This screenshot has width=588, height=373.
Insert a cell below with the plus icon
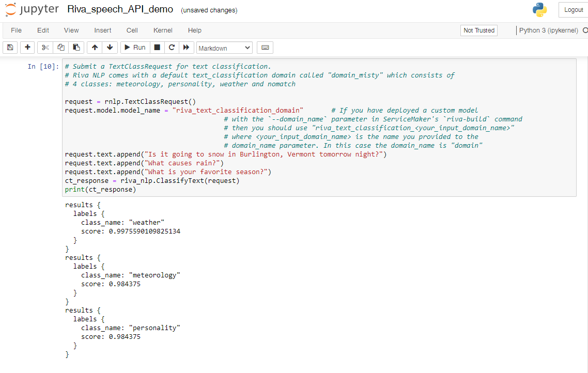point(27,48)
